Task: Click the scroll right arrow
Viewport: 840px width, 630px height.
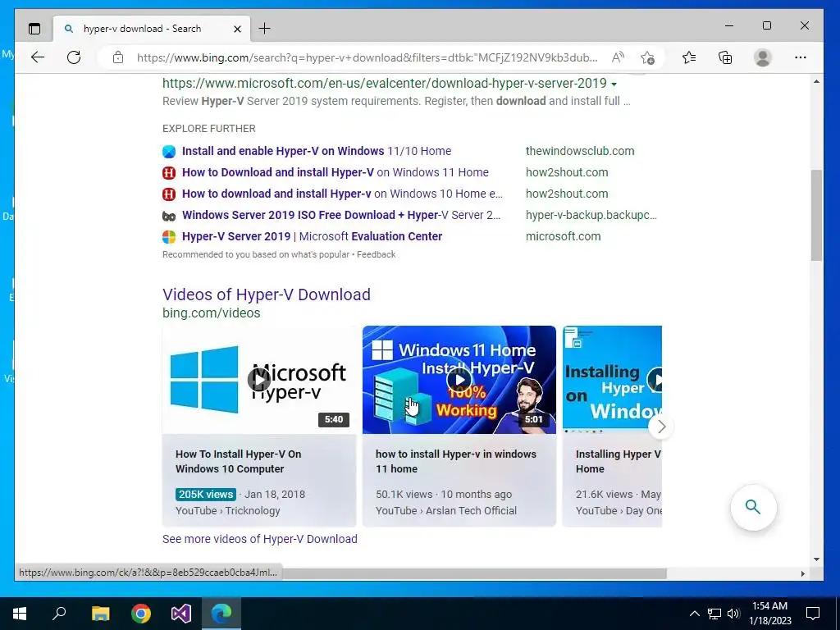Action: 802,573
